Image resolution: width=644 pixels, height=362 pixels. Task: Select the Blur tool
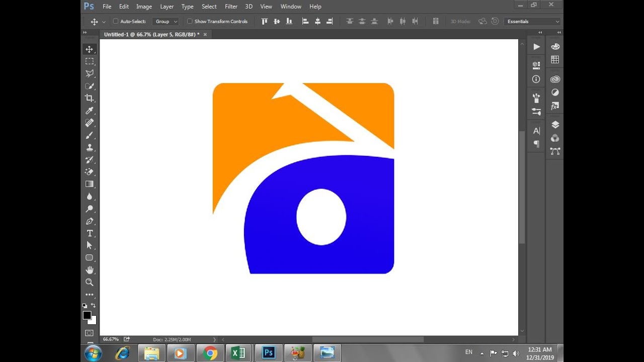(90, 197)
